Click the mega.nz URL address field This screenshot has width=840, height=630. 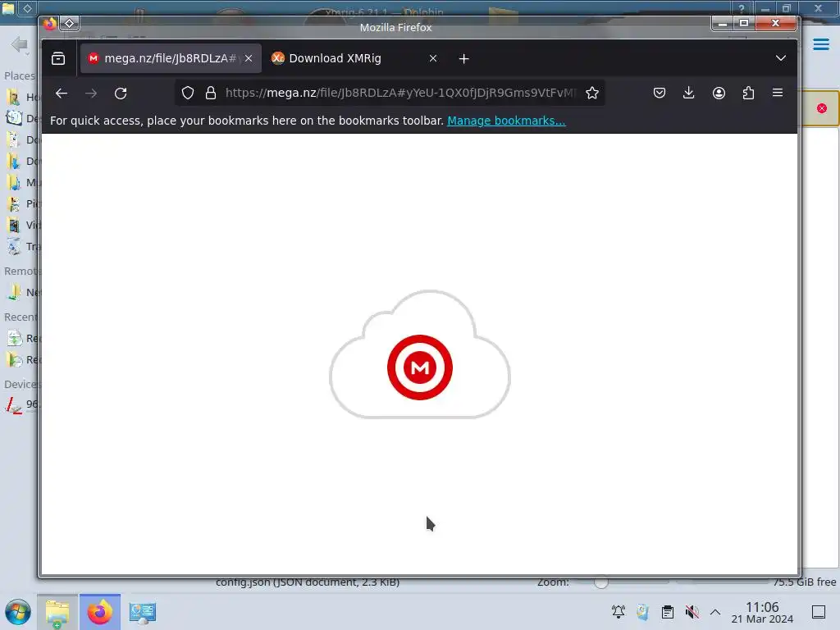pyautogui.click(x=399, y=93)
